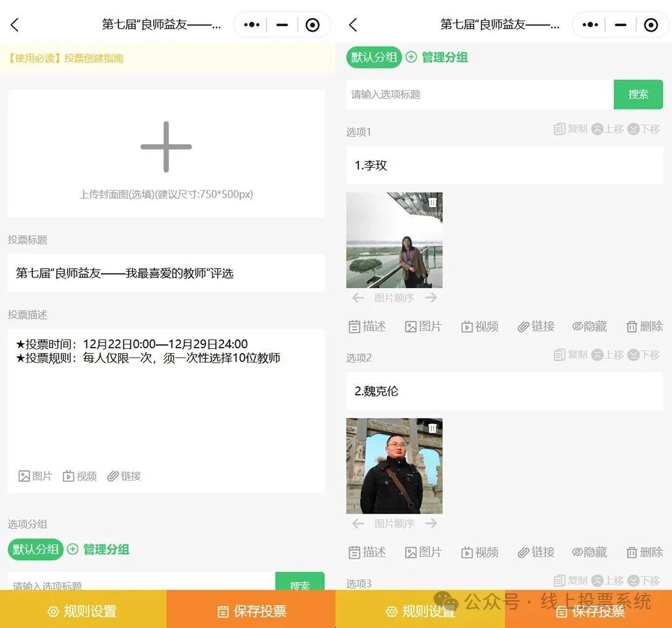Click the green 搜索 search button
672x628 pixels.
pos(638,94)
